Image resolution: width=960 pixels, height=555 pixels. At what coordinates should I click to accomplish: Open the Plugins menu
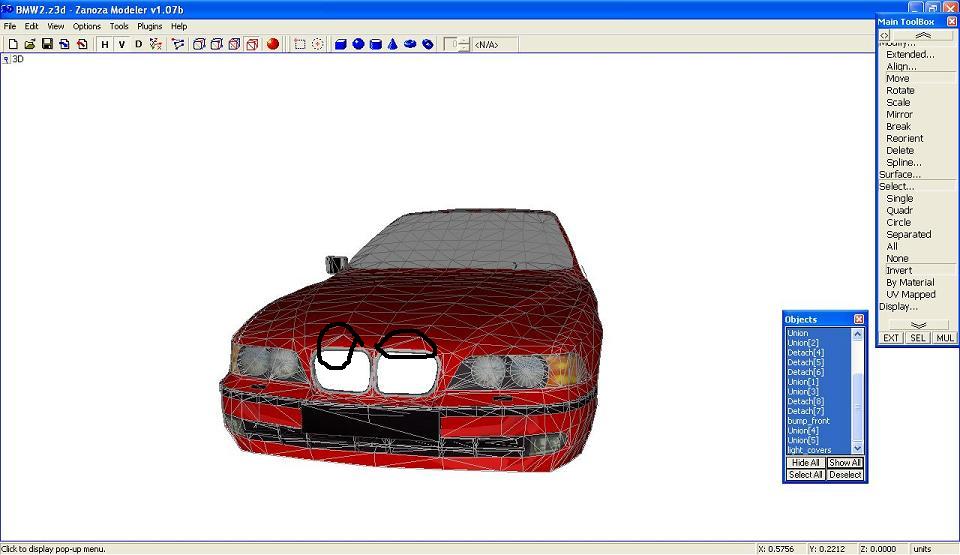click(x=149, y=26)
